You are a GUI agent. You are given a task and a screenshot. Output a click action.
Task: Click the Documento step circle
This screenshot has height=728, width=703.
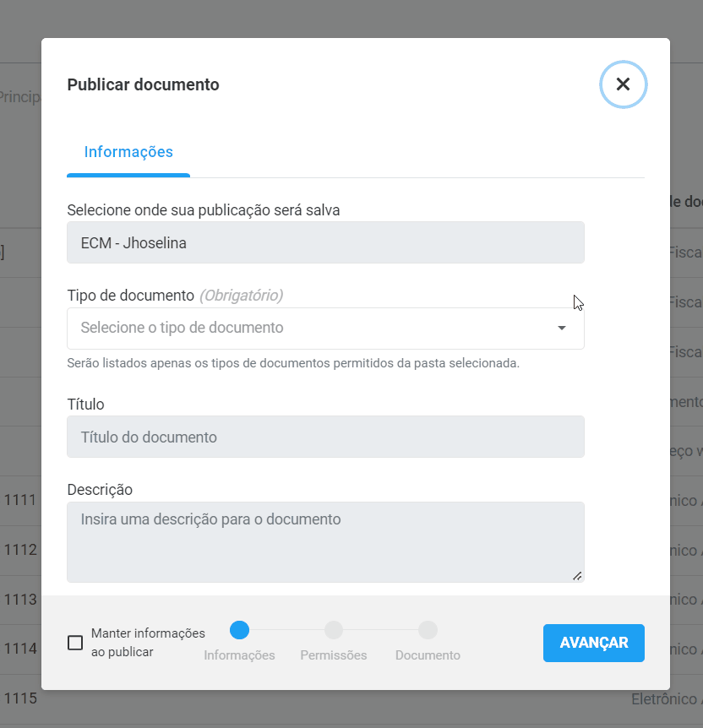point(428,630)
